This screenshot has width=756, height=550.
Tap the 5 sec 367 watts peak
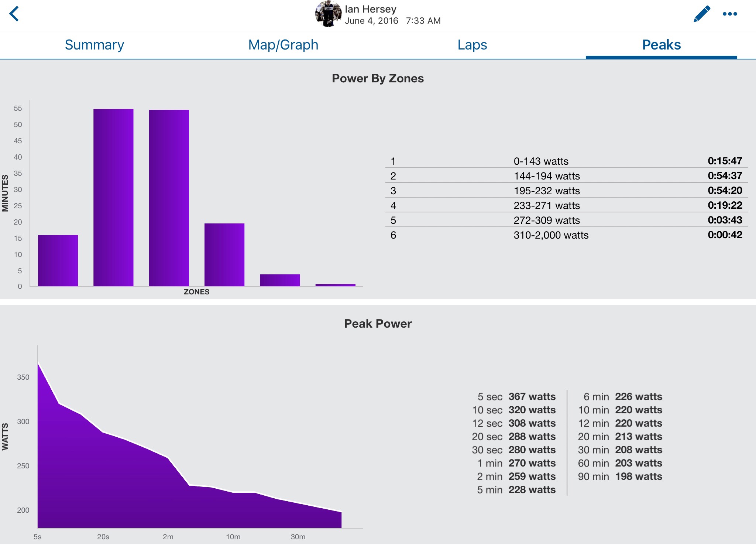516,397
